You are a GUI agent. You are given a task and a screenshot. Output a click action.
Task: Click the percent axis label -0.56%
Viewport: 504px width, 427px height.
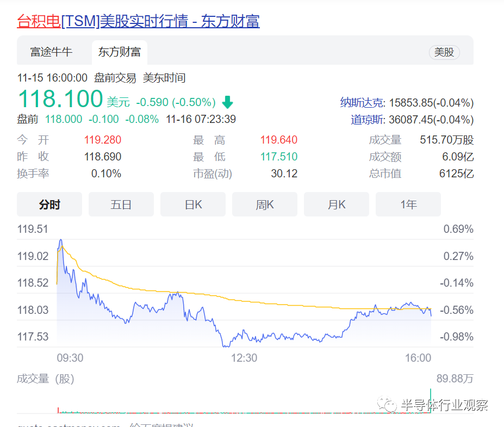pos(457,310)
